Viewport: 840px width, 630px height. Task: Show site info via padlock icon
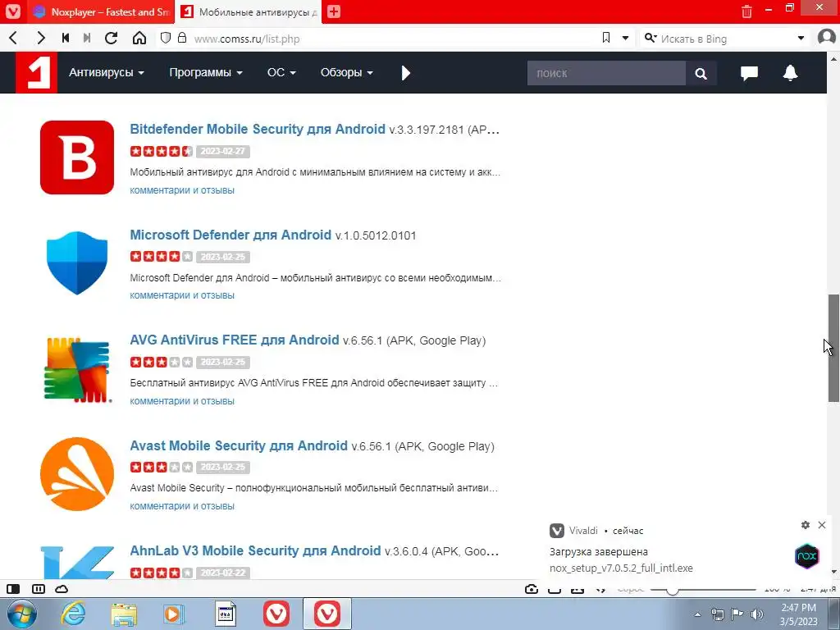182,38
